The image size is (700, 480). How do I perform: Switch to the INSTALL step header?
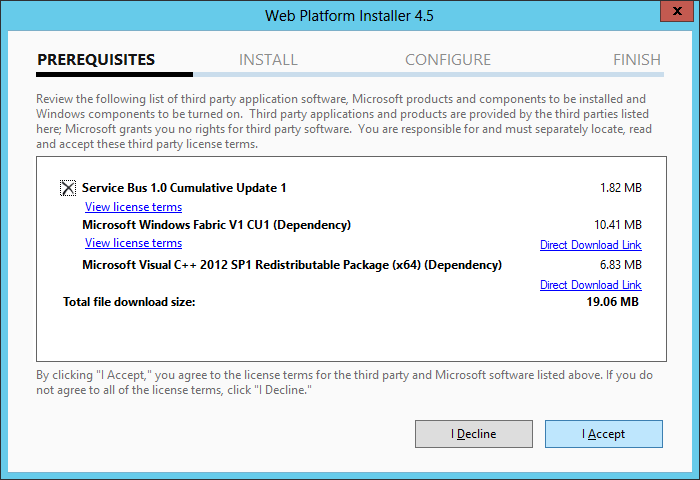point(268,59)
